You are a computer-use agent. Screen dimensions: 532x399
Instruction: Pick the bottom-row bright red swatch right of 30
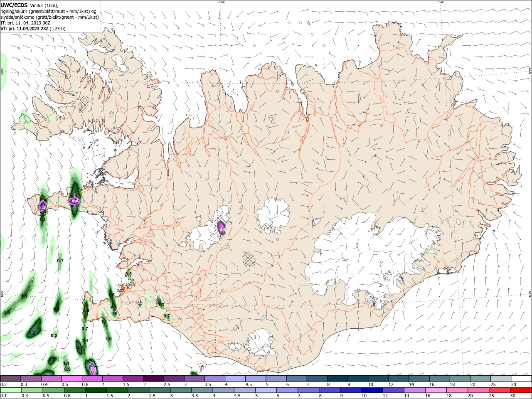pos(521,390)
